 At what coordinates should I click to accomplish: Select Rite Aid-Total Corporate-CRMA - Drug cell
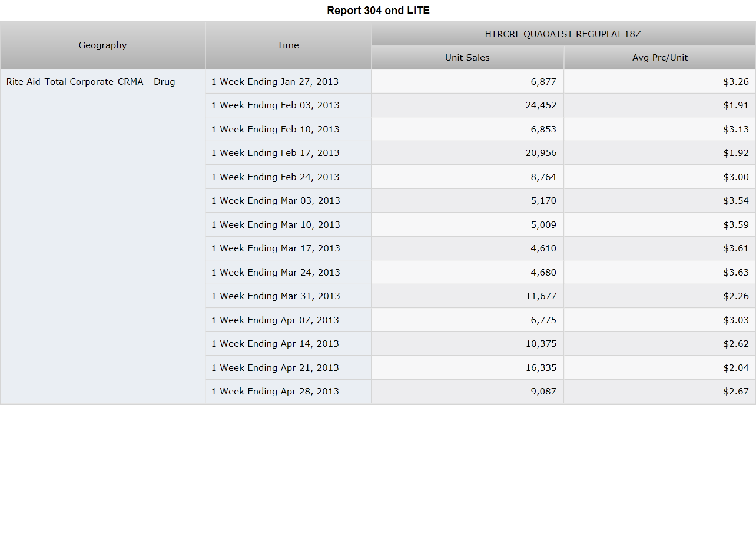pyautogui.click(x=103, y=236)
